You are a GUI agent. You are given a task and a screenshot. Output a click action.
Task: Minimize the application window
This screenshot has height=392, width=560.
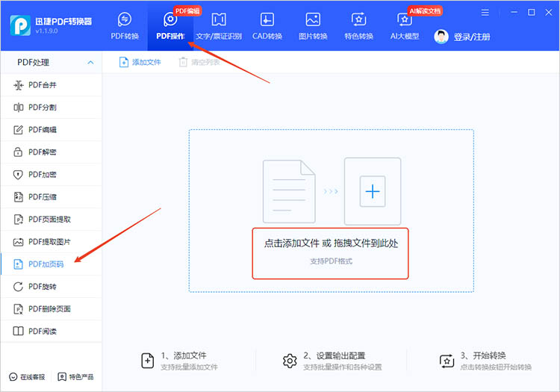click(x=514, y=13)
